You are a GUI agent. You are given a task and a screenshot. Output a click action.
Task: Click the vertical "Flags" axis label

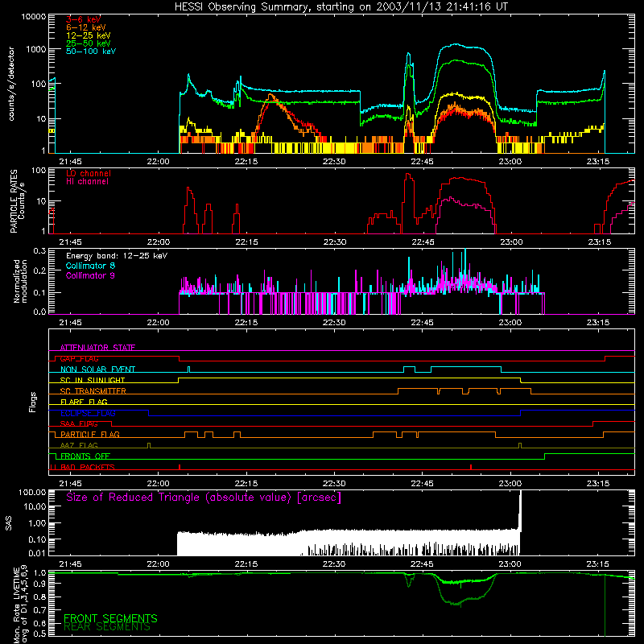[32, 402]
